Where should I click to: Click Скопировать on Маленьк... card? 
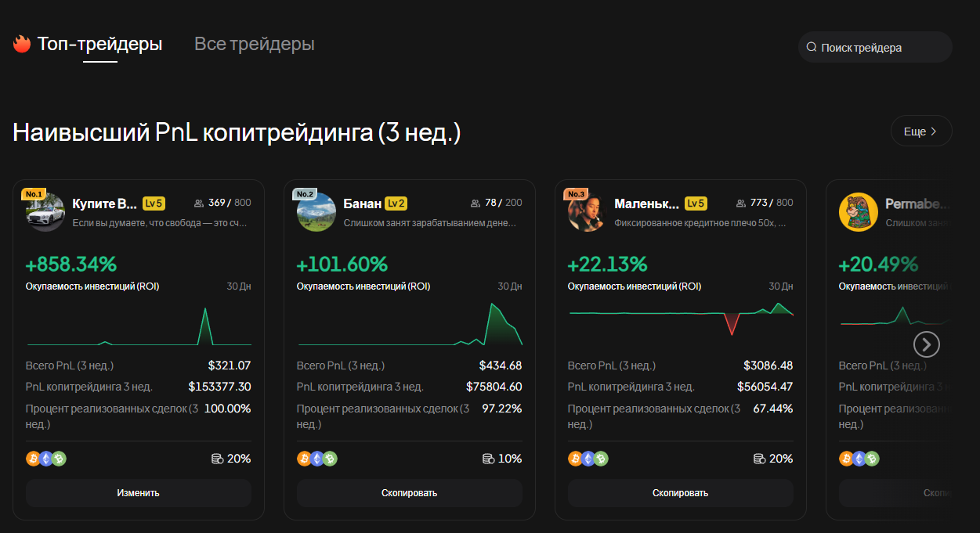tap(681, 493)
